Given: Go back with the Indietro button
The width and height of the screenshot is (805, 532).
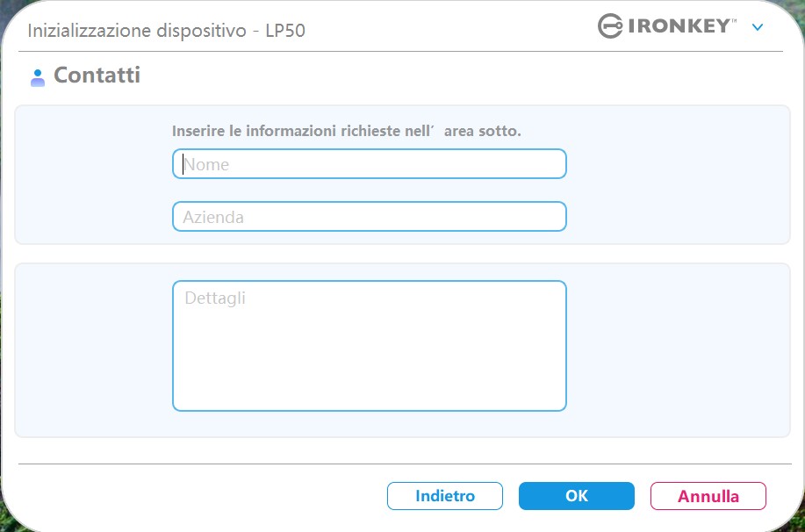Looking at the screenshot, I should pyautogui.click(x=444, y=496).
